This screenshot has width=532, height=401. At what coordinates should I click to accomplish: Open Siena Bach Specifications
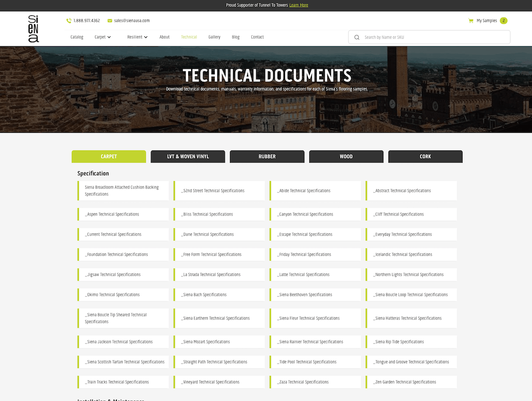[219, 295]
